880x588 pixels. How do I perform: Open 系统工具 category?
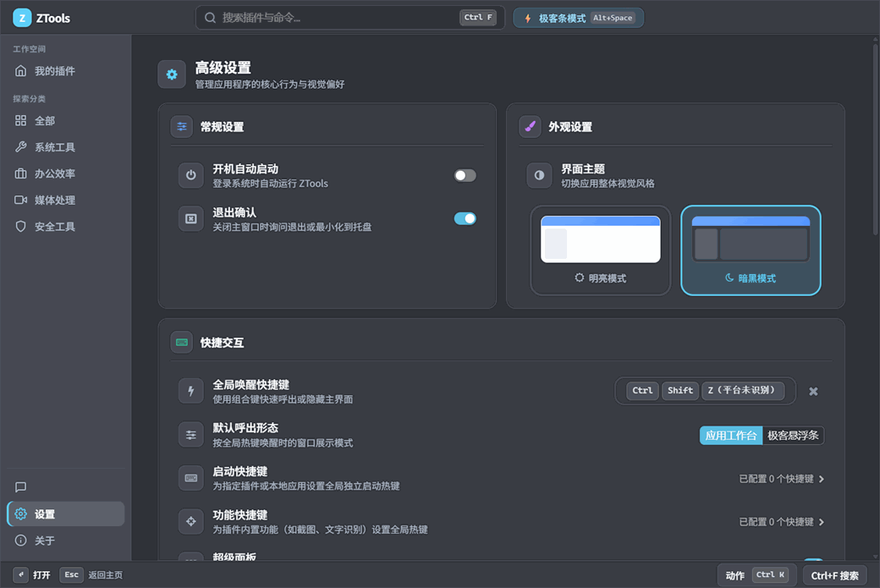point(66,147)
